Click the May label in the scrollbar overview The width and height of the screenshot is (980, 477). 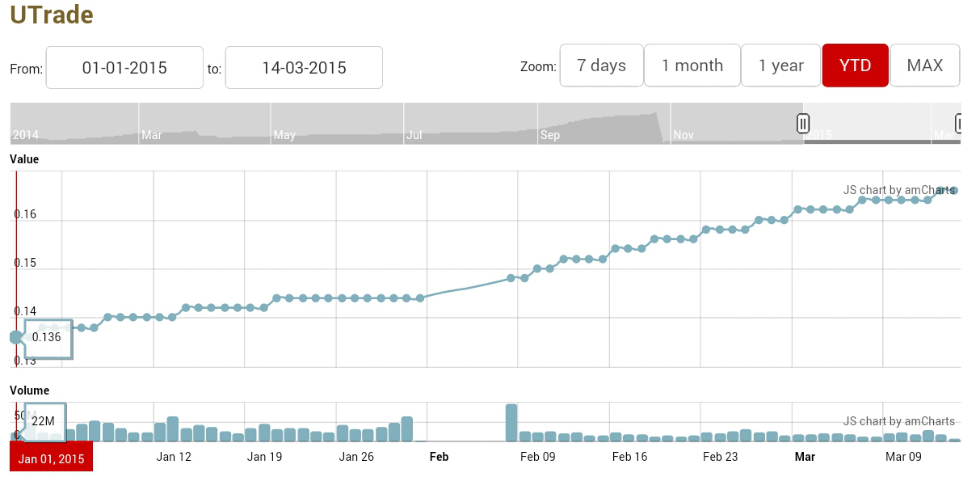(284, 135)
